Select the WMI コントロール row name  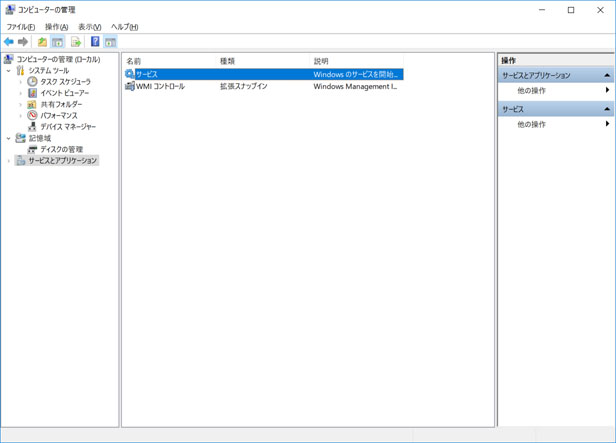click(x=160, y=86)
